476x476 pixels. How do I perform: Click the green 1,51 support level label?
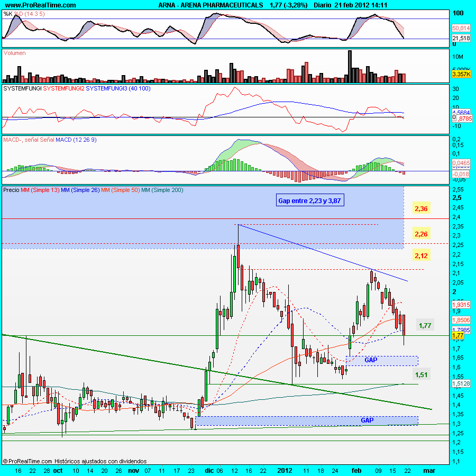422,374
